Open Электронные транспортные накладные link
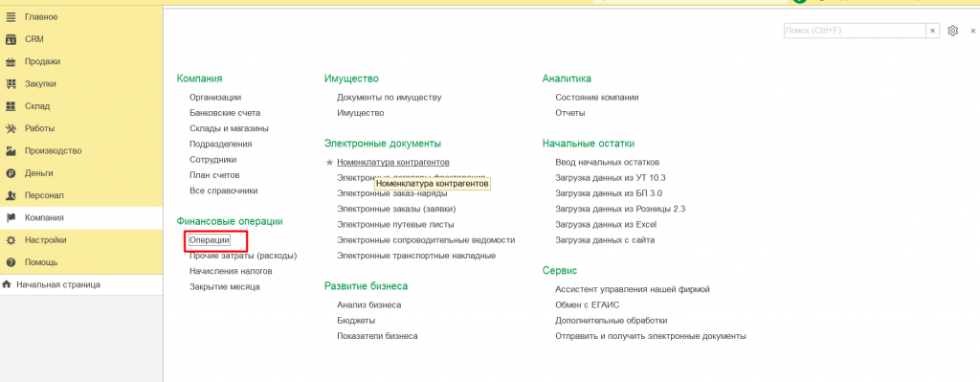The image size is (980, 382). (416, 256)
